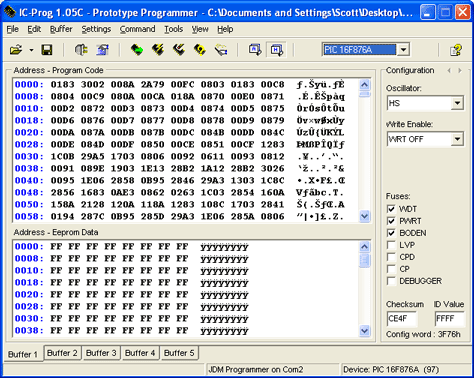Select program code address 0058:
Screen dimensions: 474x378
point(29,217)
